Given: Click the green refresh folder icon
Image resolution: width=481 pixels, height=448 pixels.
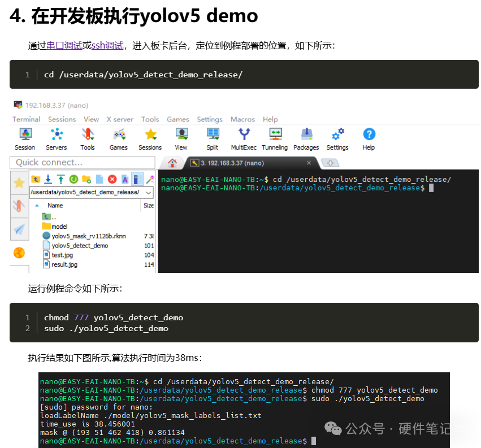Looking at the screenshot, I should [x=73, y=179].
